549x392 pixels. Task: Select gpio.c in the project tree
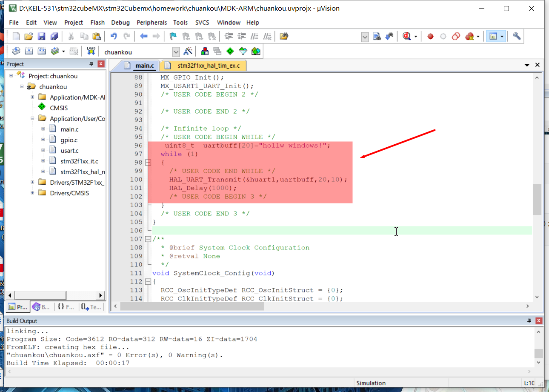tap(69, 140)
